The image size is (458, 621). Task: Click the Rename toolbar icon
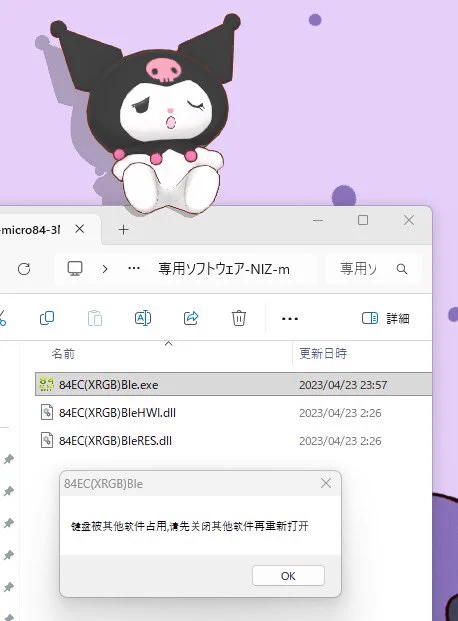tap(143, 318)
